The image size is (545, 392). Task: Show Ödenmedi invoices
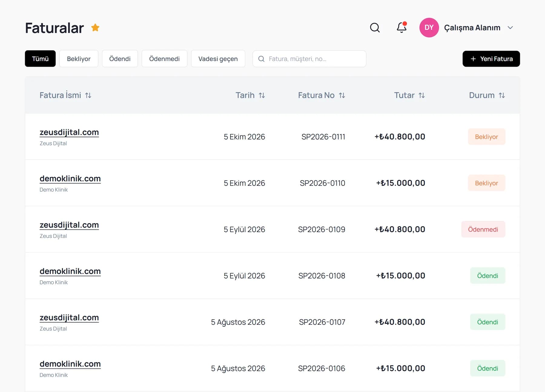[164, 59]
